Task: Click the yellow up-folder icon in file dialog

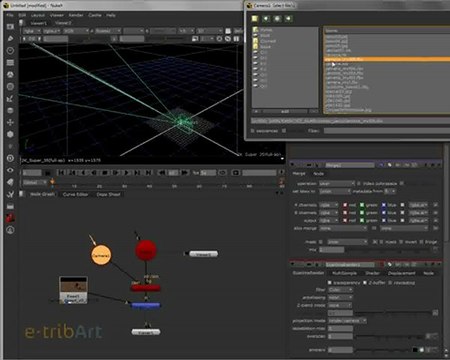Action: [255, 19]
